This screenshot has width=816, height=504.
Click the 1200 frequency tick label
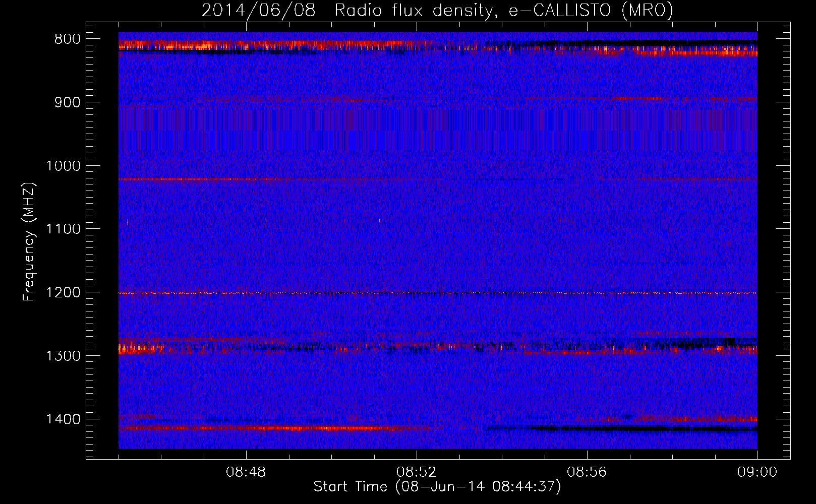click(x=63, y=292)
